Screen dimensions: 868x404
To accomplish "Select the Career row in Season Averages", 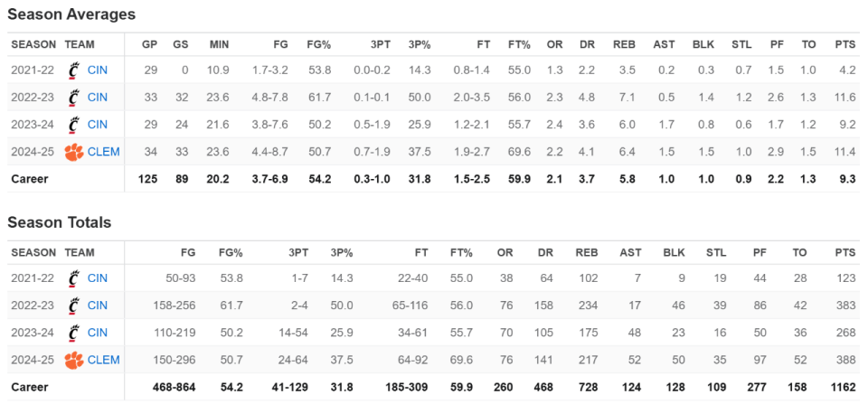I will 434,179.
